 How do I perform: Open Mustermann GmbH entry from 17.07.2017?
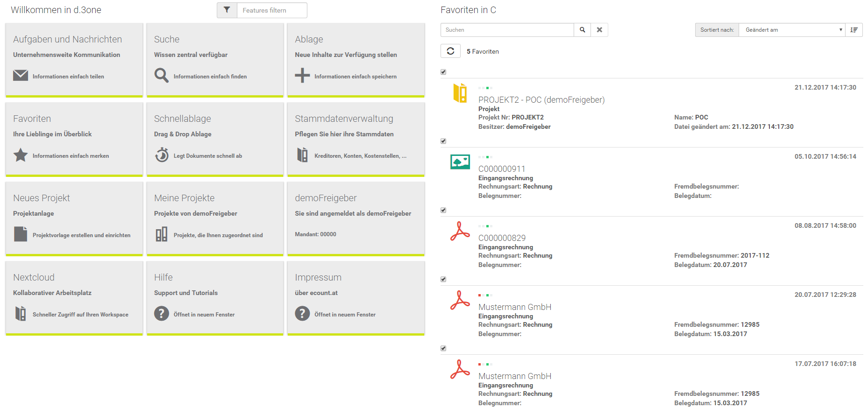click(x=515, y=376)
